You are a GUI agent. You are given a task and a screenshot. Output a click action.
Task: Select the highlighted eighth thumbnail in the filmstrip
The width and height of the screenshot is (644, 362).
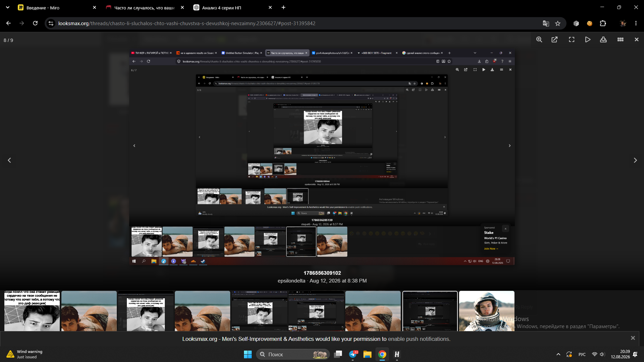(430, 311)
